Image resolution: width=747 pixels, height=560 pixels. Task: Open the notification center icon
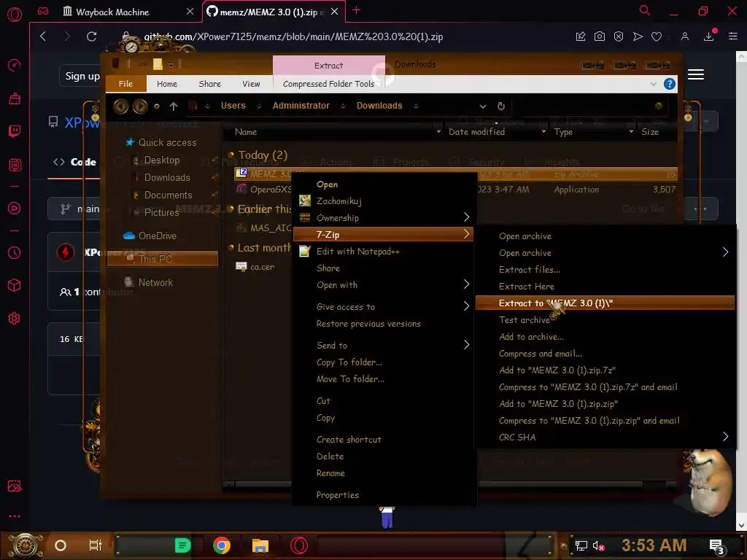coord(717,545)
